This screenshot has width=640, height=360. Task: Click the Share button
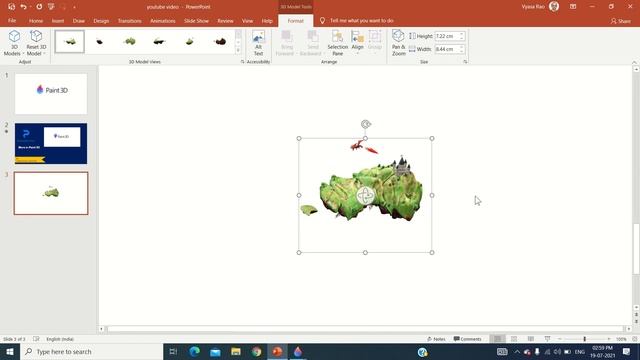621,21
